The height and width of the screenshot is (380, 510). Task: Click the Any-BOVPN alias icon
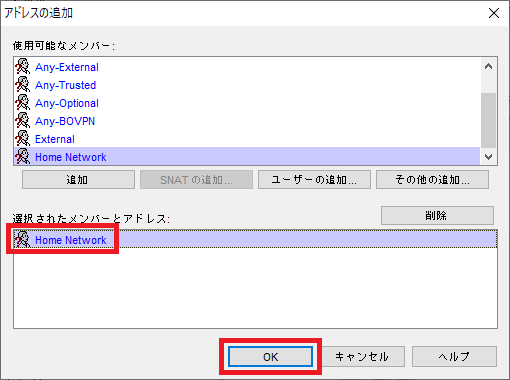tap(23, 120)
